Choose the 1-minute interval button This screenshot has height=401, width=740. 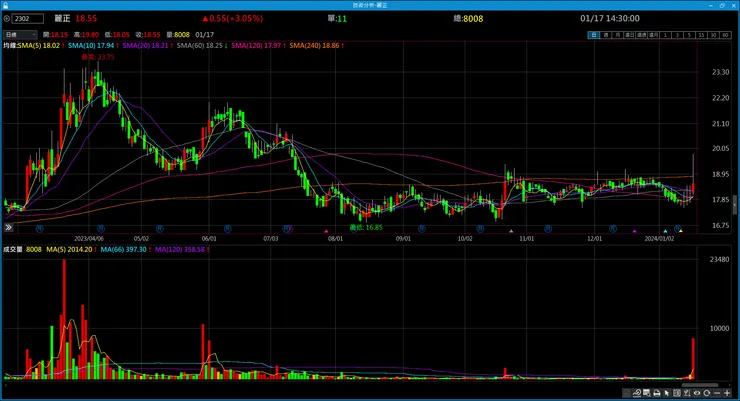click(665, 35)
